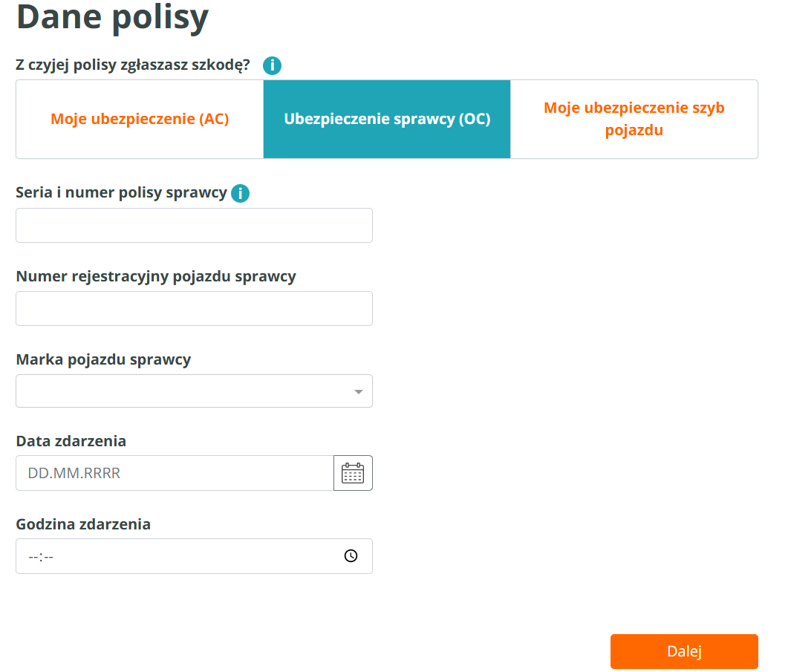The image size is (791, 672).
Task: Select the Moje ubezpieczenie (AC) option
Action: click(140, 119)
